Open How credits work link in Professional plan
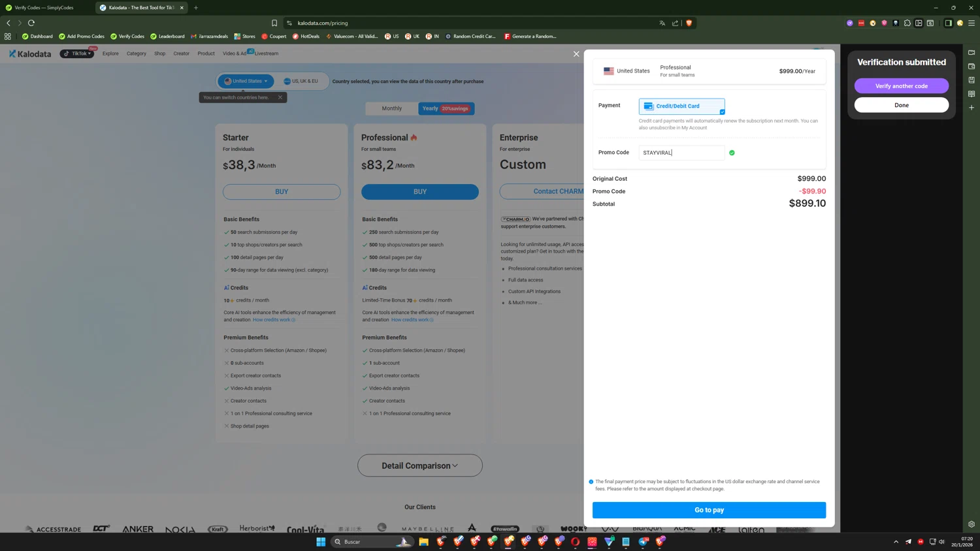Image resolution: width=980 pixels, height=551 pixels. 412,320
